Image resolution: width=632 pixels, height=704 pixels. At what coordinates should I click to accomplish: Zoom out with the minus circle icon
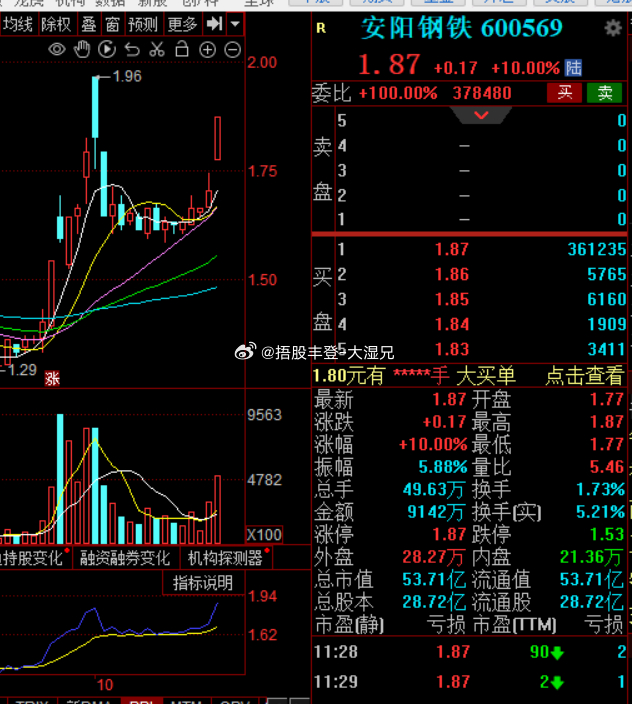(233, 49)
